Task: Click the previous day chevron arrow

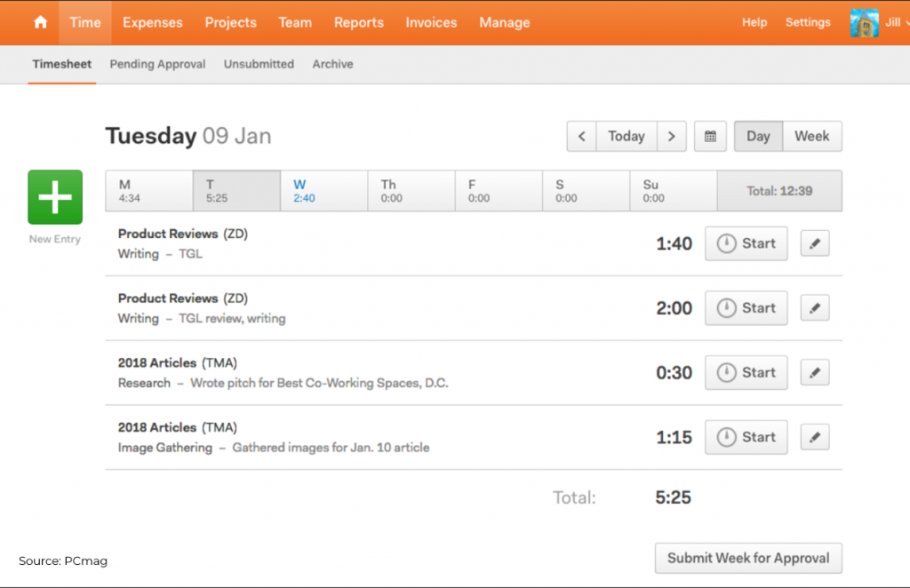Action: (x=581, y=136)
